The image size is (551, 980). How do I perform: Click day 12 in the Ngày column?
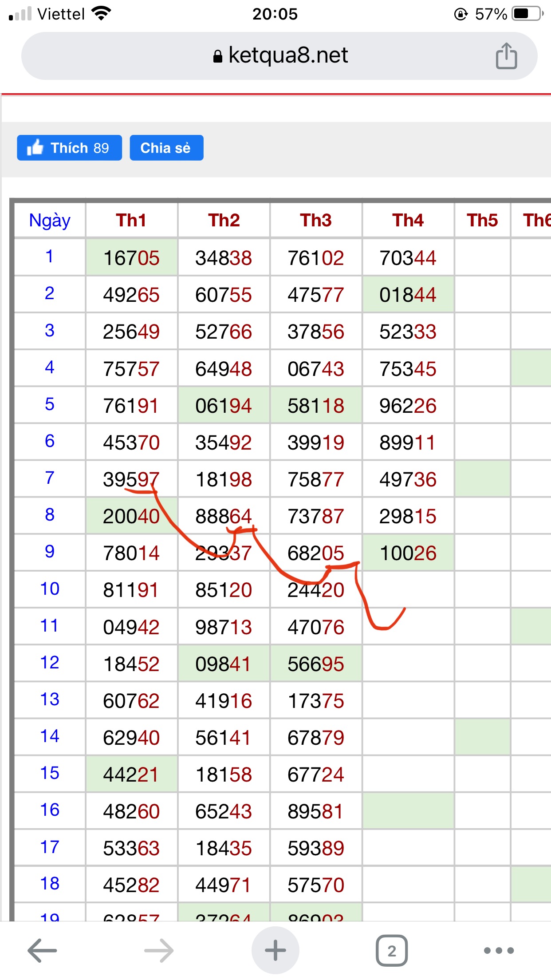tap(50, 663)
